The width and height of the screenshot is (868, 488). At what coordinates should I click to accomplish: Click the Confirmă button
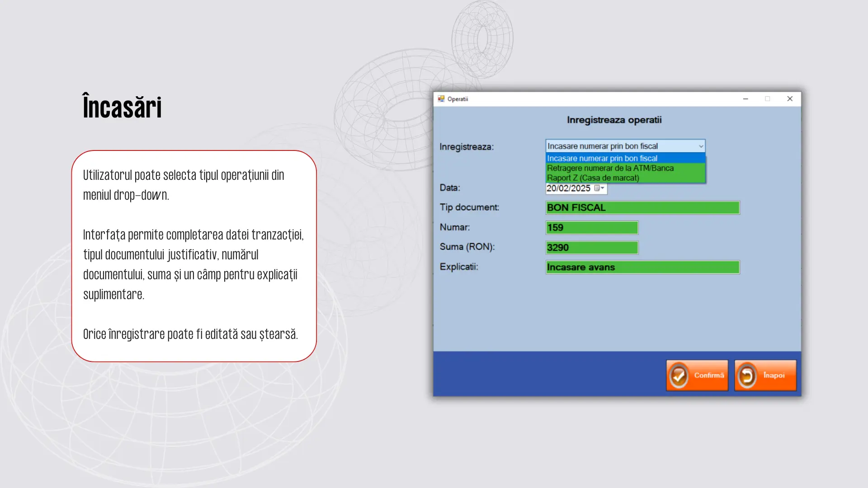(x=697, y=375)
